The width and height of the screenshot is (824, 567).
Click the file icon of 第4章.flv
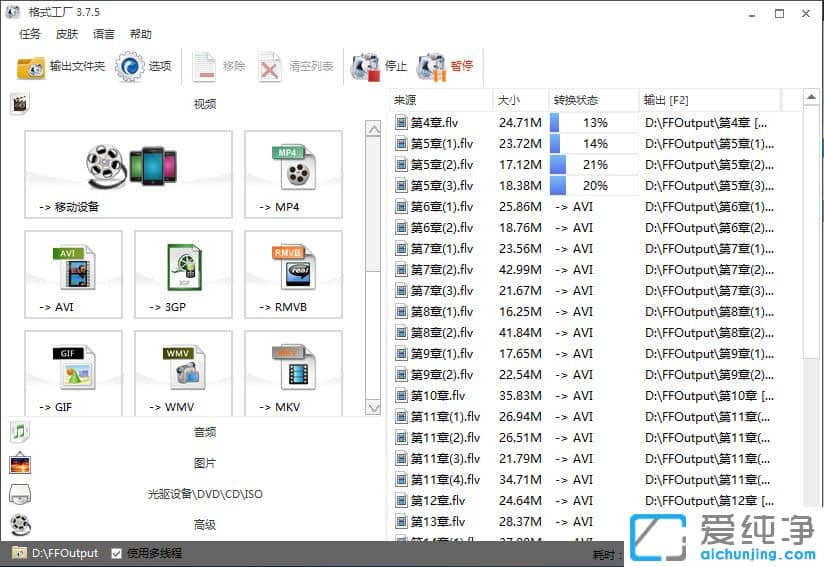tap(401, 123)
